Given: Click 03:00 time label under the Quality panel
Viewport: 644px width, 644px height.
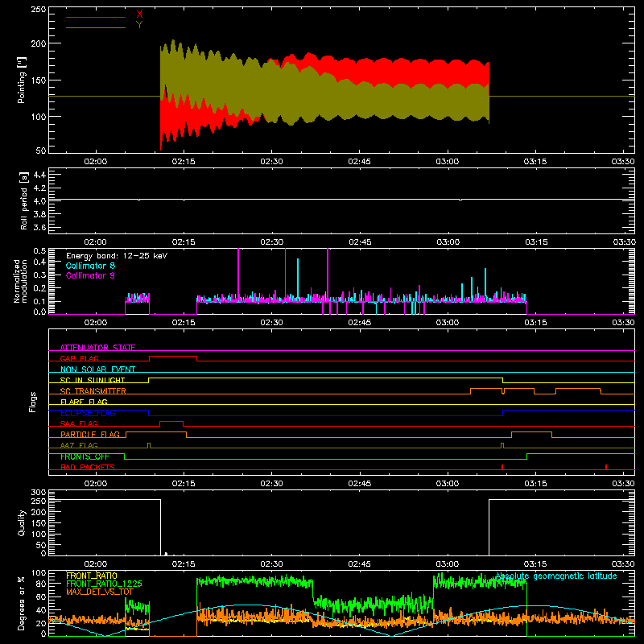Looking at the screenshot, I should [448, 564].
